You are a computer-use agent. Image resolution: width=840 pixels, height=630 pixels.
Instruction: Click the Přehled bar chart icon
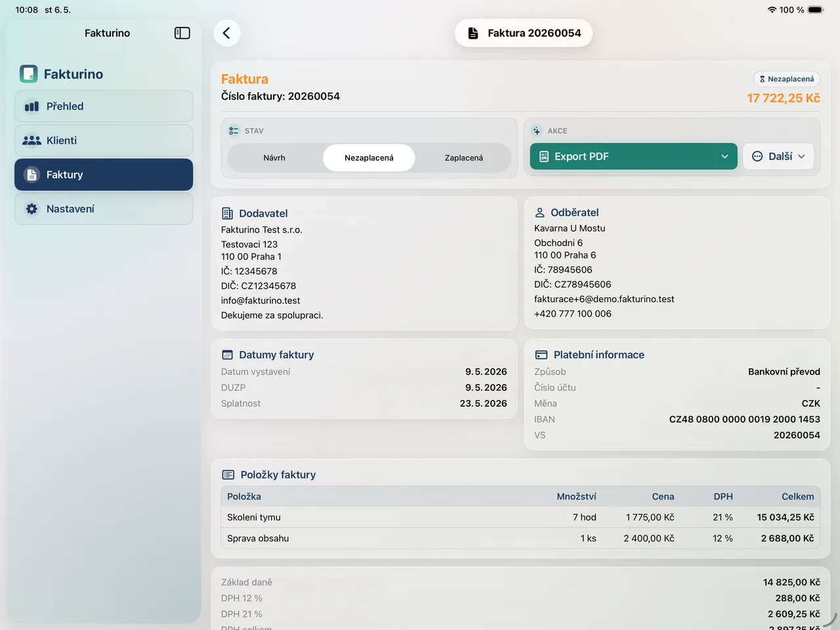click(31, 106)
